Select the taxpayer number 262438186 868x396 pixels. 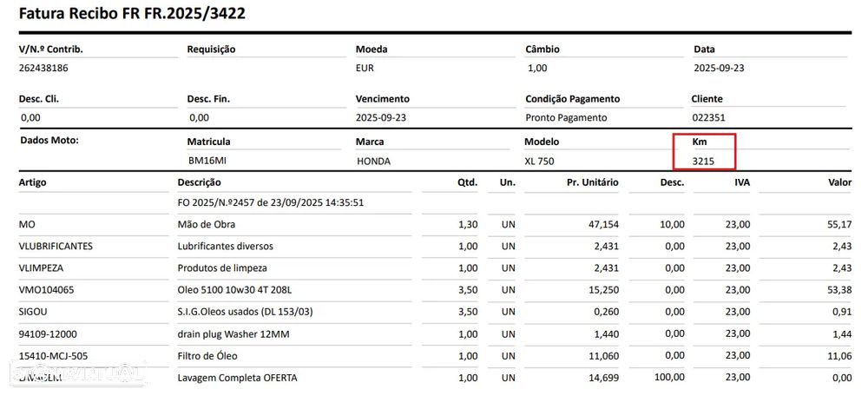tap(43, 67)
